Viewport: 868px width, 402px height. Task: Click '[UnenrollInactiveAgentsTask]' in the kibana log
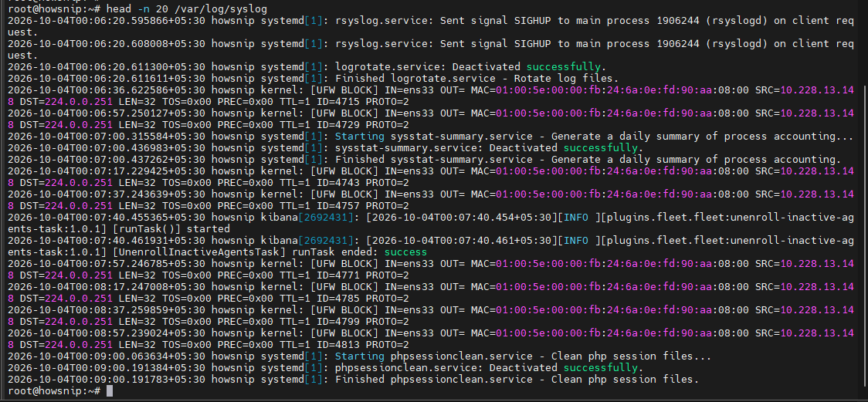199,252
